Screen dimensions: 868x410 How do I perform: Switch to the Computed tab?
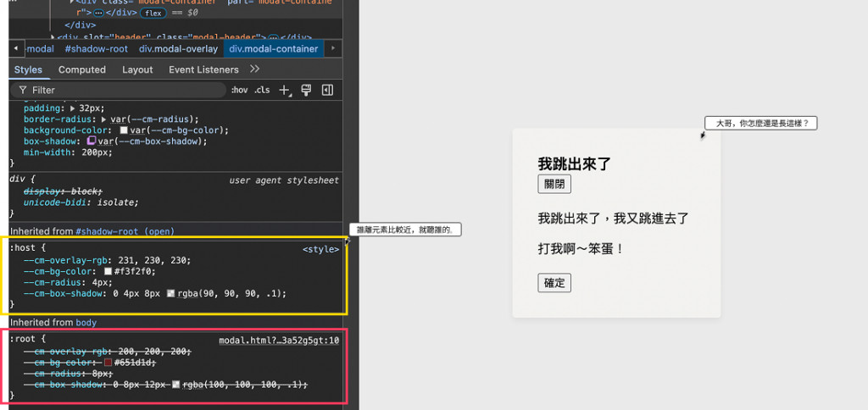(82, 69)
